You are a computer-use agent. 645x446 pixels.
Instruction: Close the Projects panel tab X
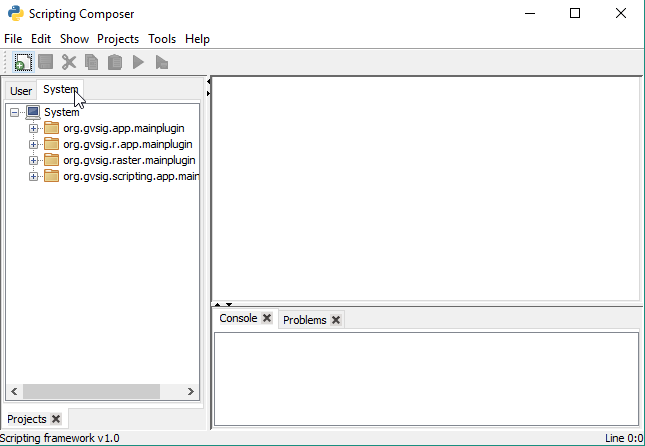pyautogui.click(x=56, y=419)
